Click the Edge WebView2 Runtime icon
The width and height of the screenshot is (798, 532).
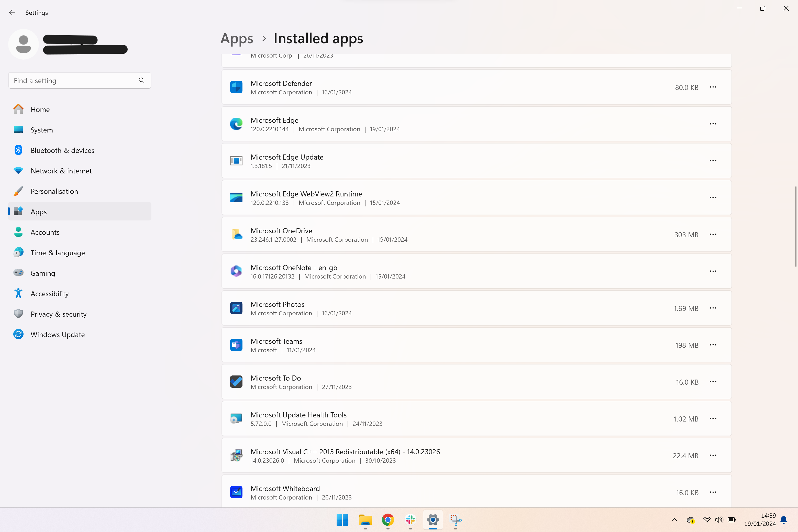click(236, 197)
